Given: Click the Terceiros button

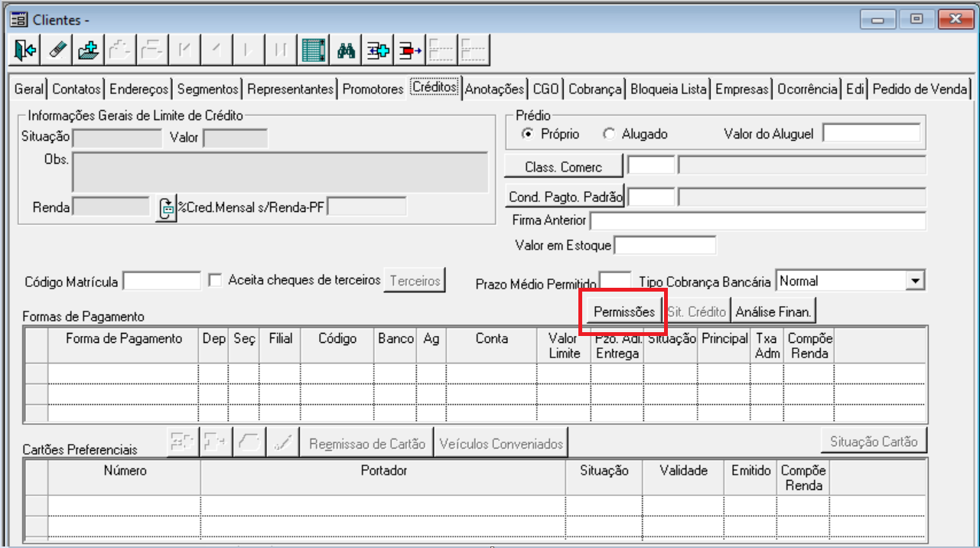Looking at the screenshot, I should pyautogui.click(x=415, y=281).
